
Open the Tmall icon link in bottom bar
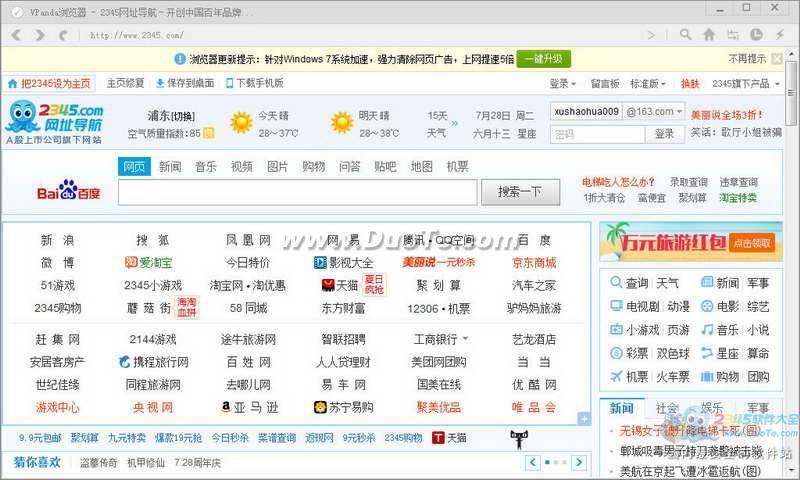click(449, 437)
